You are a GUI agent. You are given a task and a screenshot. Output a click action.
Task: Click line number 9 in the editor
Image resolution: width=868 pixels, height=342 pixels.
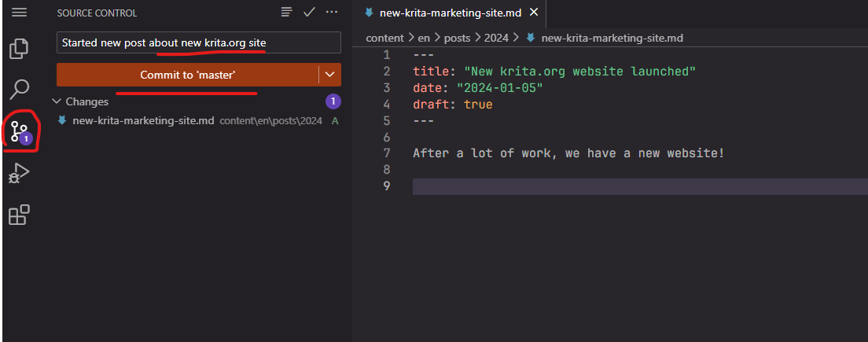click(x=385, y=186)
